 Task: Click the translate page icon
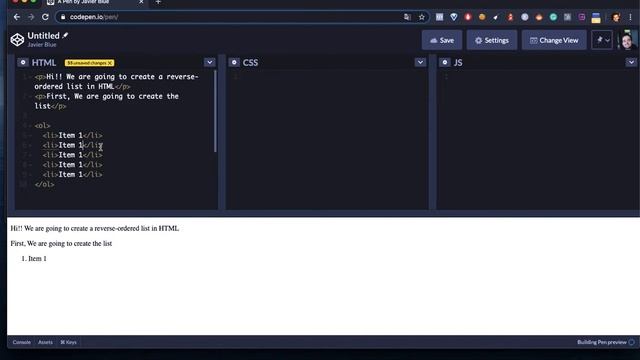(x=407, y=17)
